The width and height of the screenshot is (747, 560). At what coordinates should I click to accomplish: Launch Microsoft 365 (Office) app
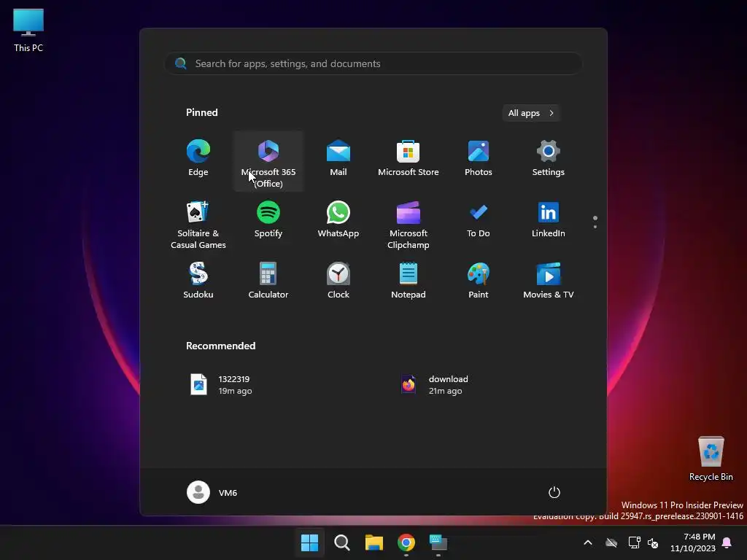(x=268, y=161)
